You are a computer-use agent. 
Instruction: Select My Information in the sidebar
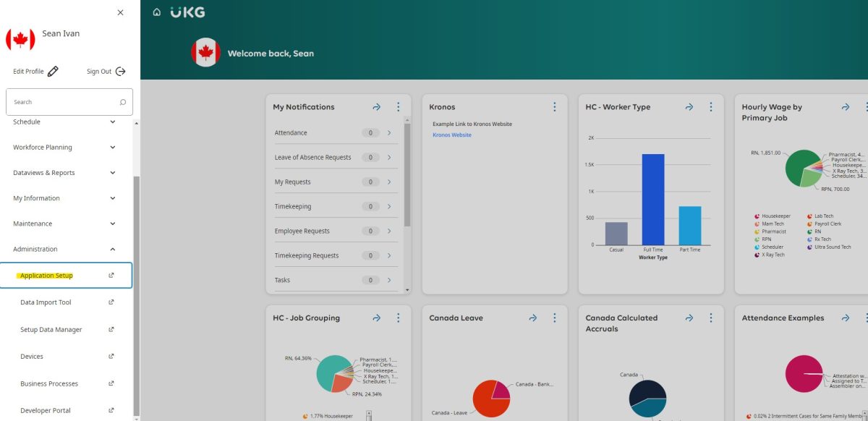pos(38,197)
